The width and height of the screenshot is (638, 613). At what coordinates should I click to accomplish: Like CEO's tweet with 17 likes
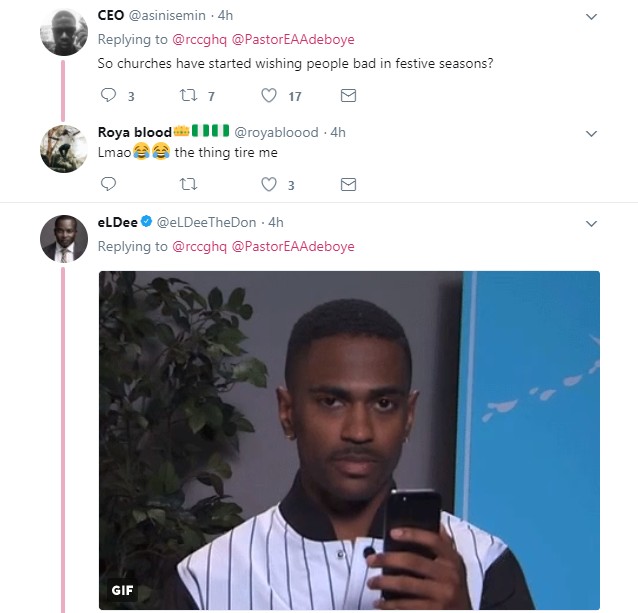point(268,96)
